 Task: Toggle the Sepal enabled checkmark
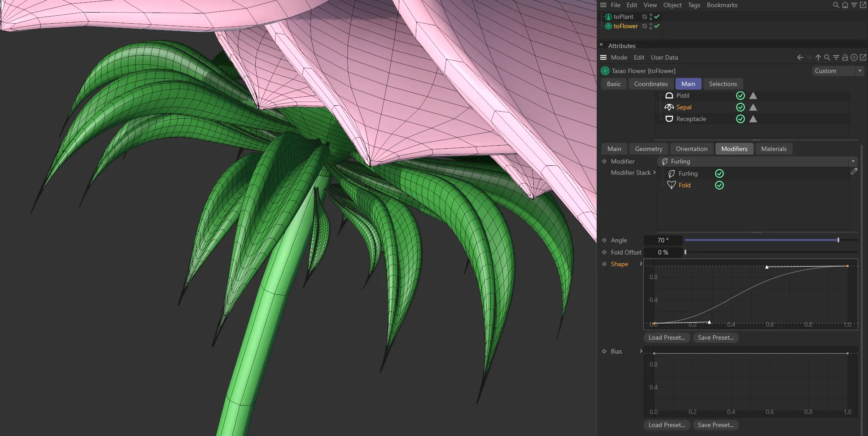pyautogui.click(x=740, y=107)
